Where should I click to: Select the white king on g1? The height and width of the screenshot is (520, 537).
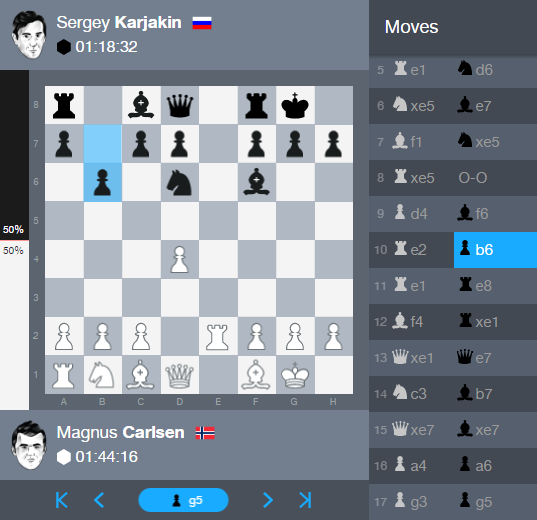point(295,375)
